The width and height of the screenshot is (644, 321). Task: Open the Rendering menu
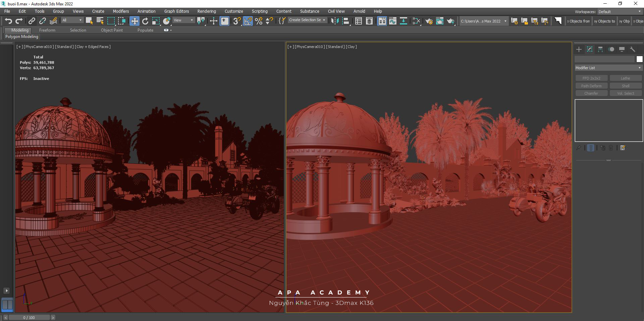click(206, 11)
